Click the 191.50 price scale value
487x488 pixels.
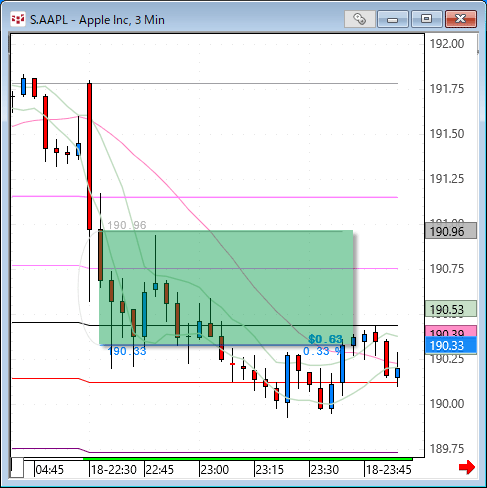pyautogui.click(x=447, y=134)
